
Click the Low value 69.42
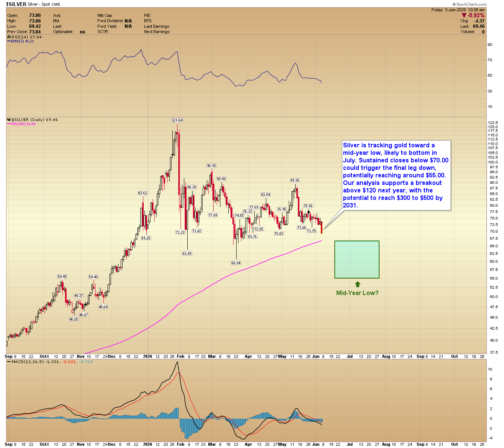click(x=35, y=26)
